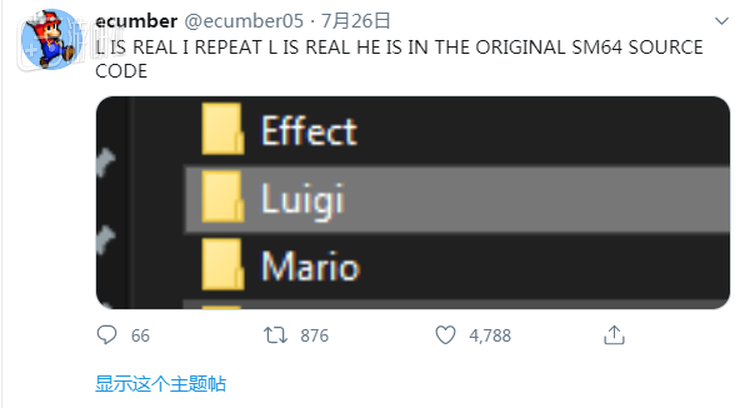The image size is (750, 408).
Task: Click the reply speech bubble icon
Action: click(107, 335)
